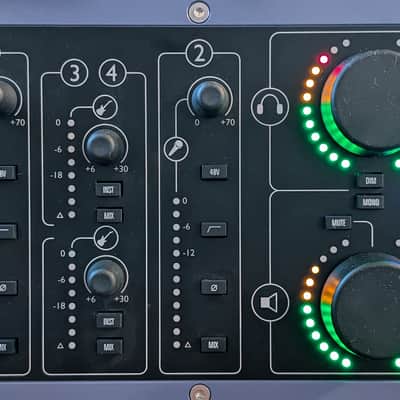400x400 pixels.
Task: Tap the channel 4 guitar instrument icon
Action: click(106, 238)
